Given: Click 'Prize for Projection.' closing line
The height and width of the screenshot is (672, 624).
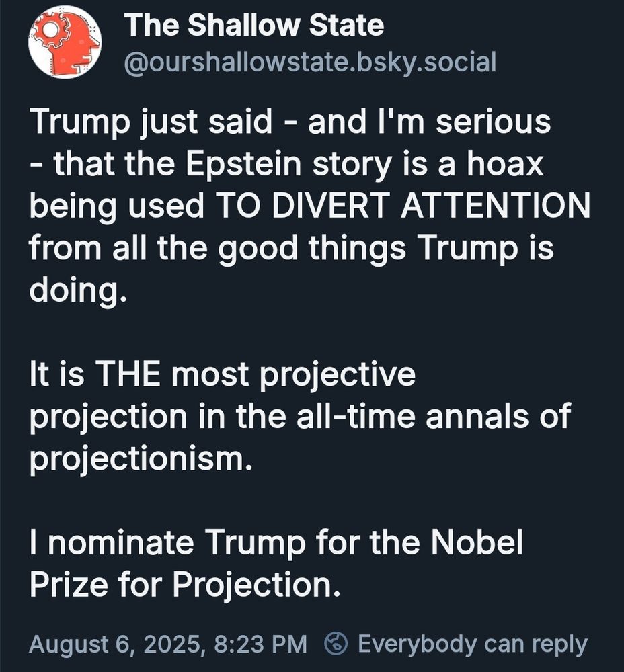Looking at the screenshot, I should click(185, 585).
